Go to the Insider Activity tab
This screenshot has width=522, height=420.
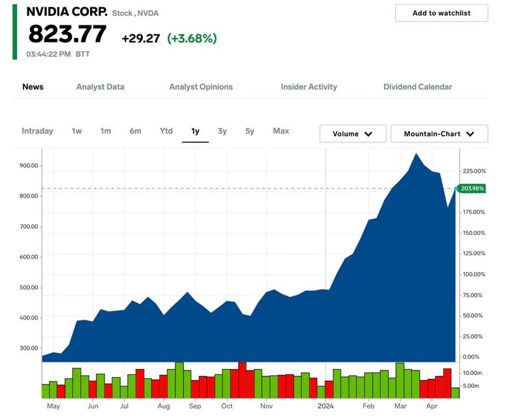[x=309, y=87]
